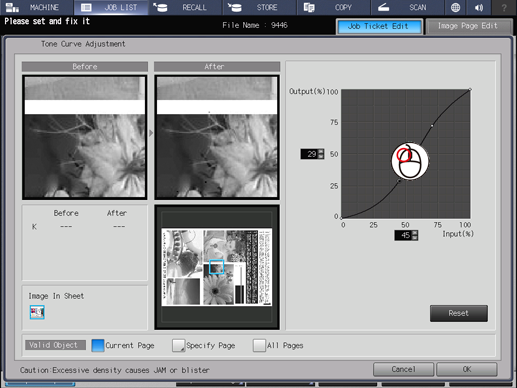Image resolution: width=517 pixels, height=388 pixels.
Task: Select the JOB LIST icon
Action: [86, 7]
